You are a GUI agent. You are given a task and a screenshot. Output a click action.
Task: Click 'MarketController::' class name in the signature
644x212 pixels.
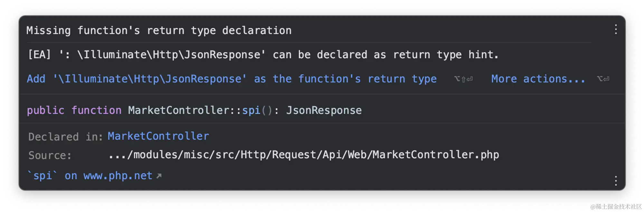click(185, 111)
